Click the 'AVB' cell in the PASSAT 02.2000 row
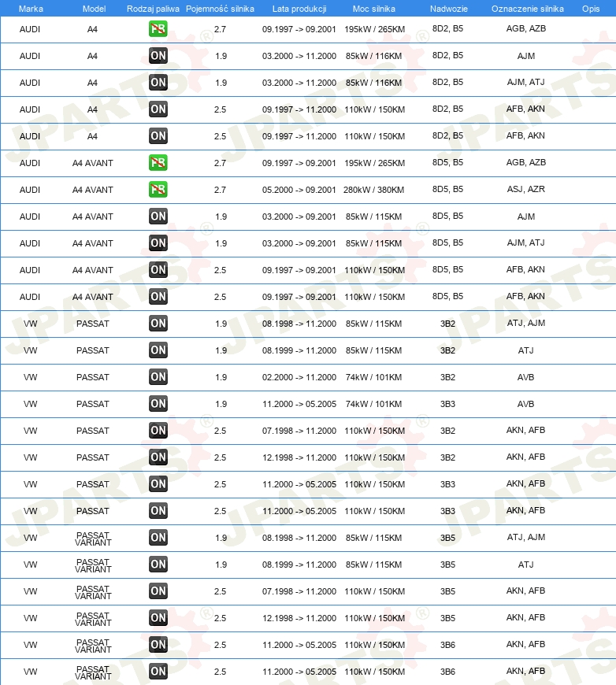This screenshot has height=685, width=616. pos(525,377)
